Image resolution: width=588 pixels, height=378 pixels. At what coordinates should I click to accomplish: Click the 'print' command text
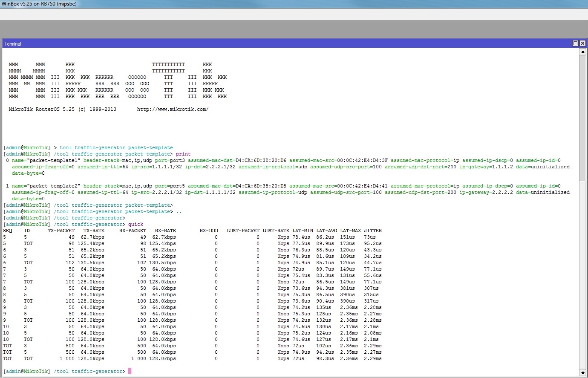(183, 154)
